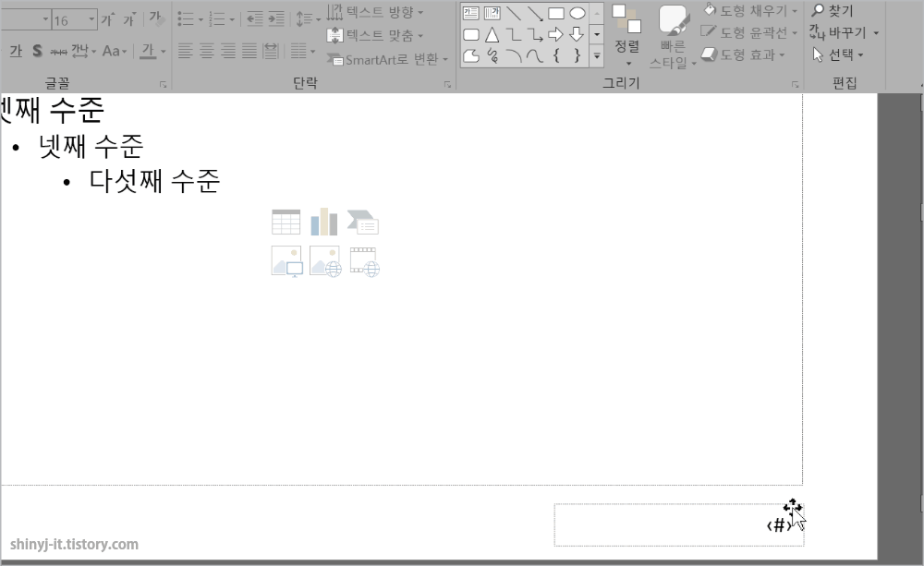Open the Change Case (Aa) menu

tap(115, 51)
